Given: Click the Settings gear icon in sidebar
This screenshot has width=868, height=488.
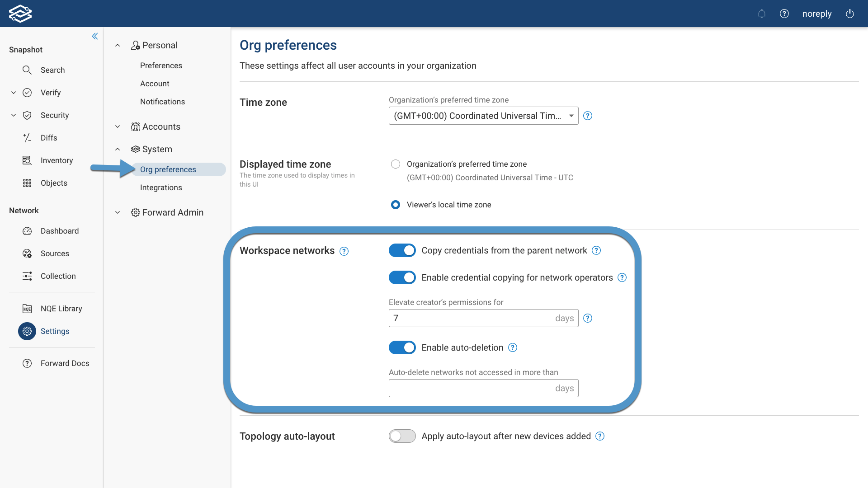Looking at the screenshot, I should point(27,331).
